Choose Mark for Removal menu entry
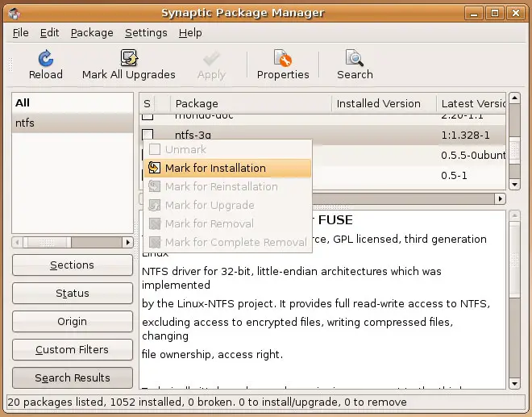The image size is (532, 417). click(x=227, y=223)
